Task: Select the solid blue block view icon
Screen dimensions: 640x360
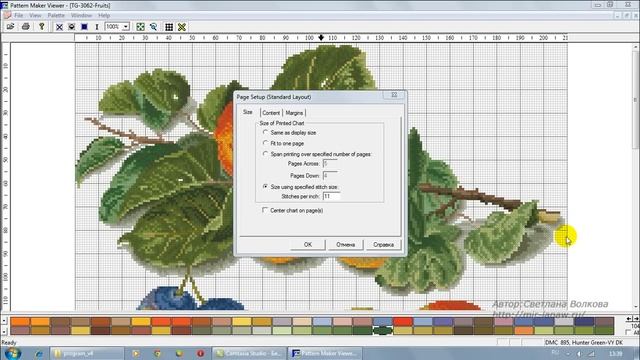Action: (84, 27)
